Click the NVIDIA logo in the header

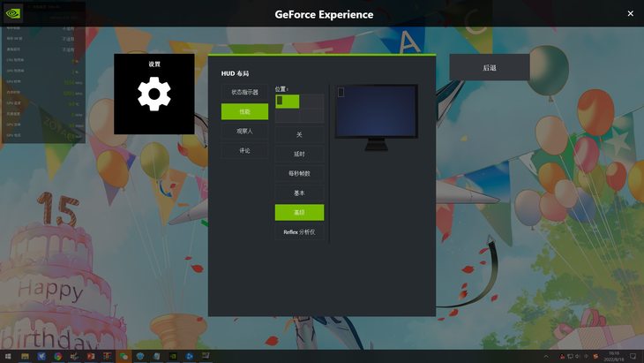point(13,13)
